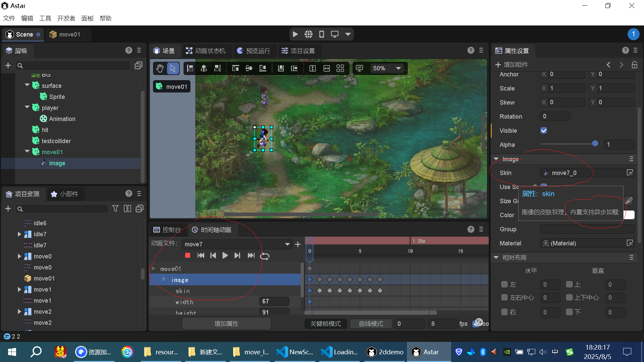Switch to the 项目设置 tab
Image resolution: width=644 pixels, height=362 pixels.
(x=298, y=51)
